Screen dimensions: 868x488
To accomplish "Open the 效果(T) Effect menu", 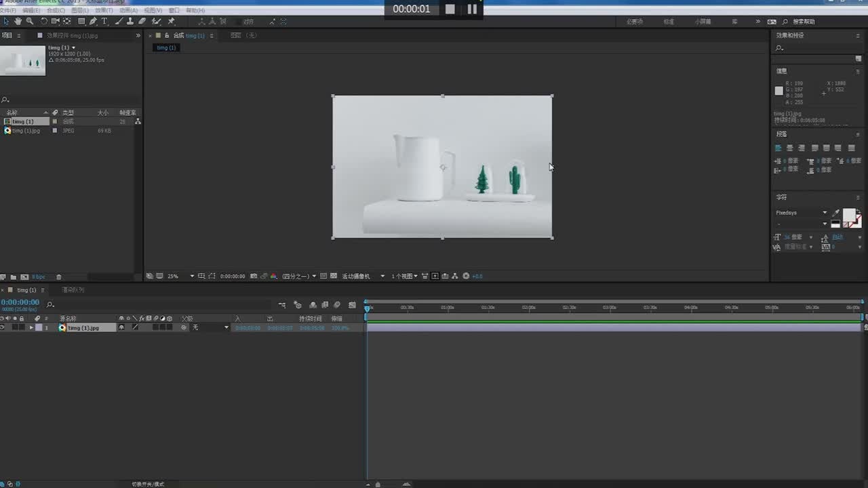I will (x=104, y=10).
